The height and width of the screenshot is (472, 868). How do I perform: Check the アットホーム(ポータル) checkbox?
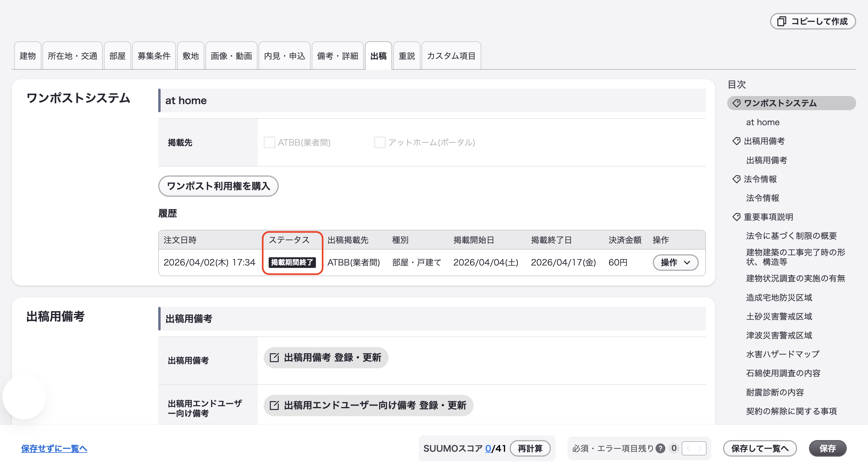(x=380, y=142)
